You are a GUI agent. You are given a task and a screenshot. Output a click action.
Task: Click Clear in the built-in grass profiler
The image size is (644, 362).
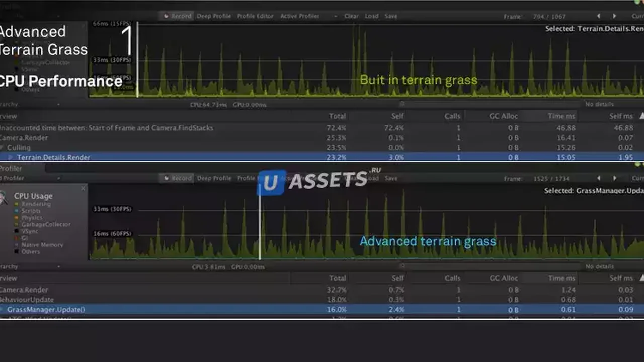tap(351, 16)
